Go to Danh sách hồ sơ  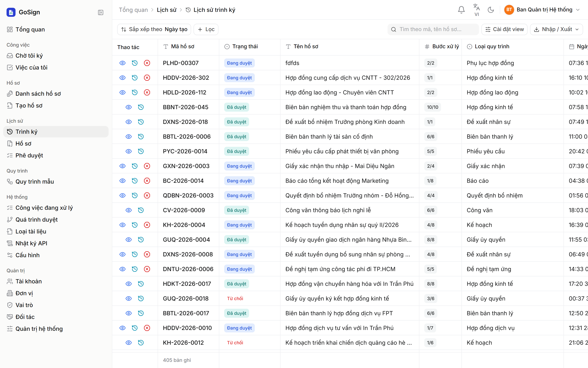coord(56,94)
